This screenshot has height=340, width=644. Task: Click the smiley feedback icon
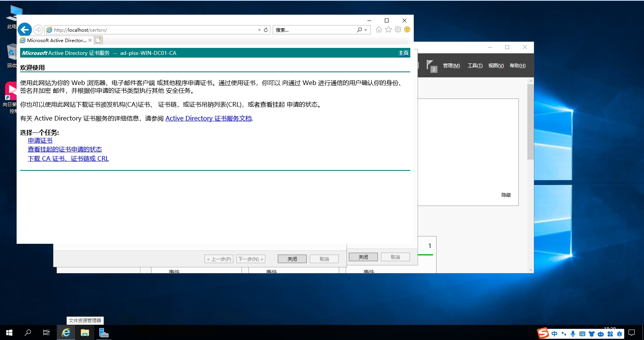[407, 30]
